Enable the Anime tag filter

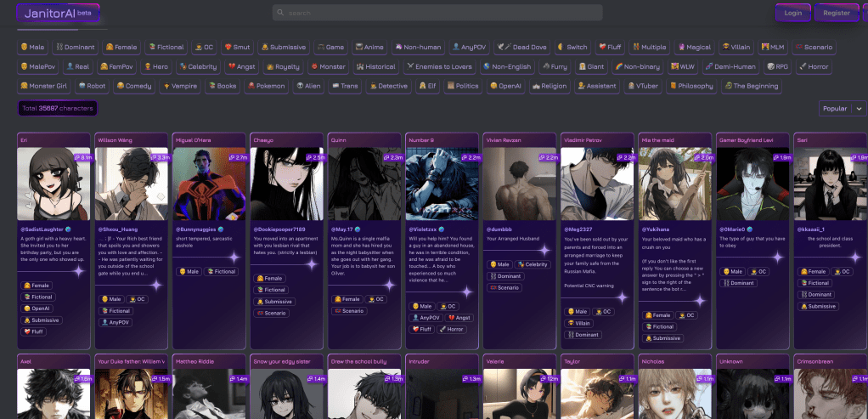370,47
